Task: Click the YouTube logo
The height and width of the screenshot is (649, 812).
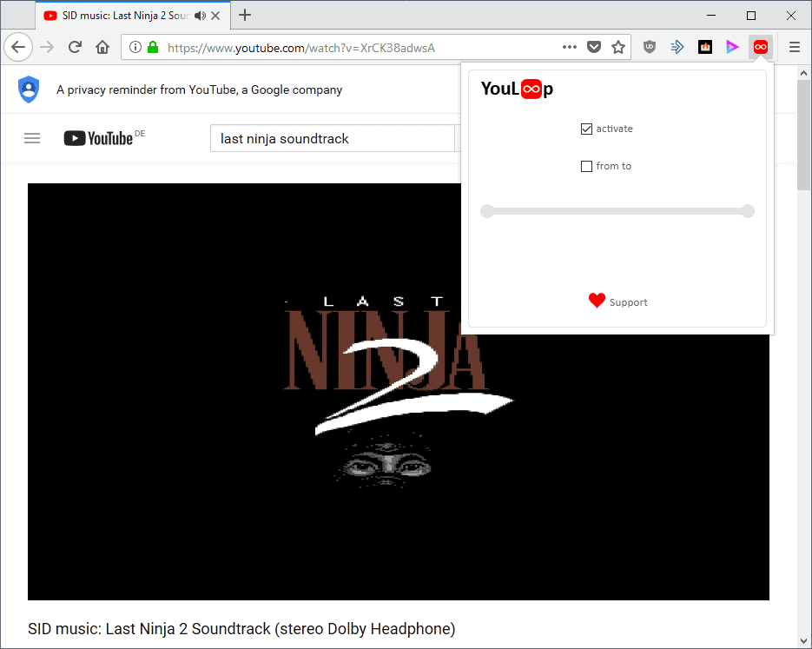Action: [x=99, y=138]
